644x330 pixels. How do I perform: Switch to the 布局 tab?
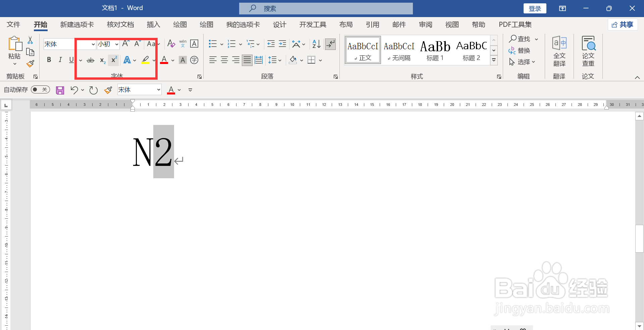346,24
